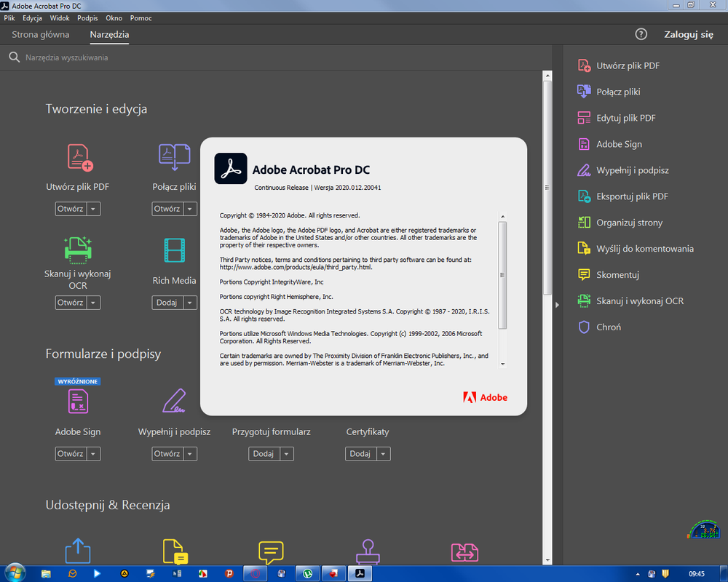Open the Podpis menu
This screenshot has height=582, width=728.
[x=87, y=18]
